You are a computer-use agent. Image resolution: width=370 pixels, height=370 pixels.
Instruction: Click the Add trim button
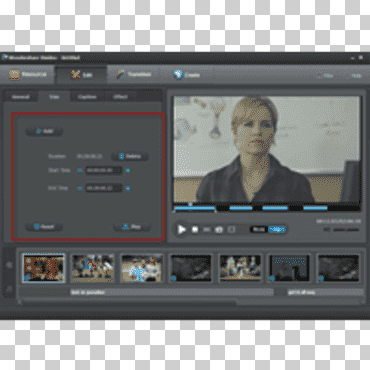(x=44, y=131)
